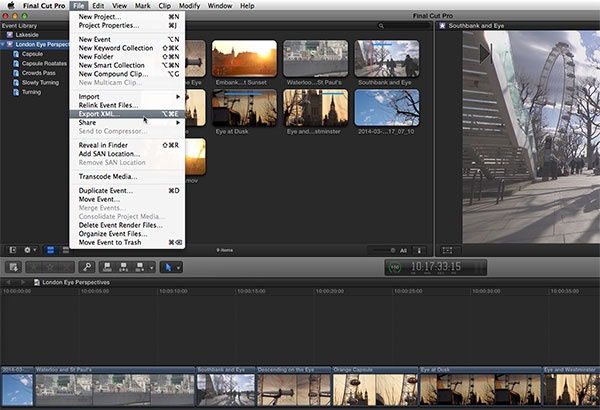Click the Unrate hollow star icon
This screenshot has width=600, height=410.
click(x=50, y=267)
